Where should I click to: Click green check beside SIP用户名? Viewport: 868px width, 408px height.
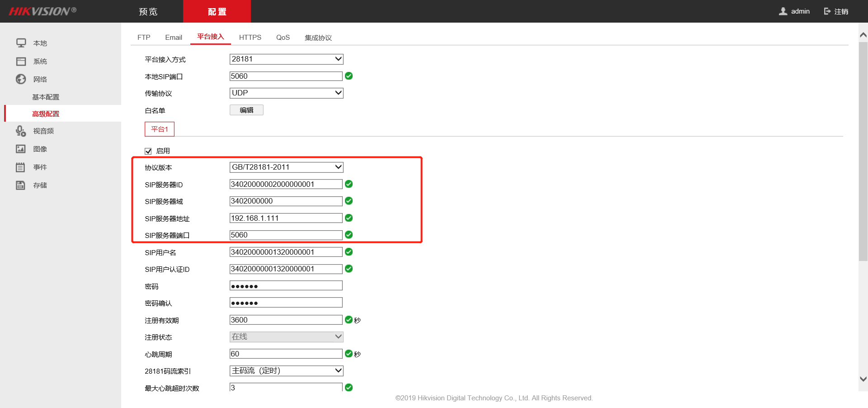349,252
